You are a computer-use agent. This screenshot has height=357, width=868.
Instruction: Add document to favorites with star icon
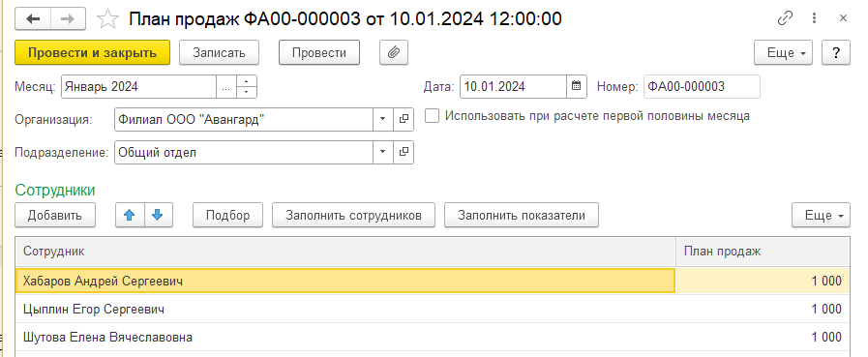pyautogui.click(x=107, y=20)
